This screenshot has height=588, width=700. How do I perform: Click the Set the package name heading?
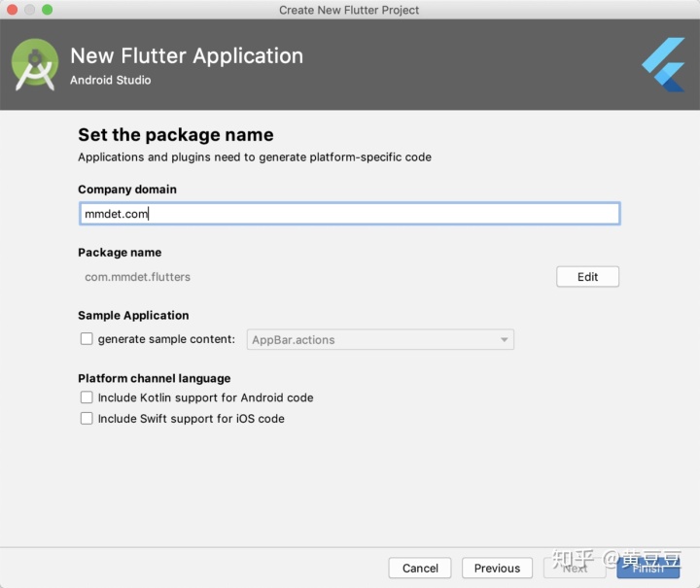pos(175,135)
